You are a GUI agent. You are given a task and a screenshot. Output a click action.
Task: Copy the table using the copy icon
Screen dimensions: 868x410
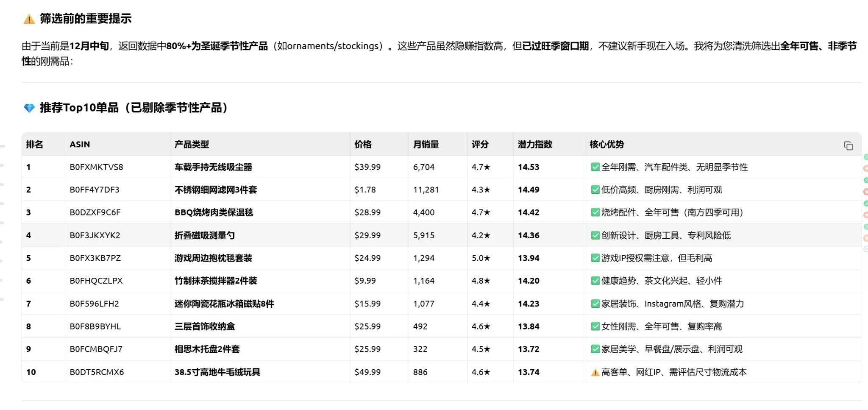point(848,146)
